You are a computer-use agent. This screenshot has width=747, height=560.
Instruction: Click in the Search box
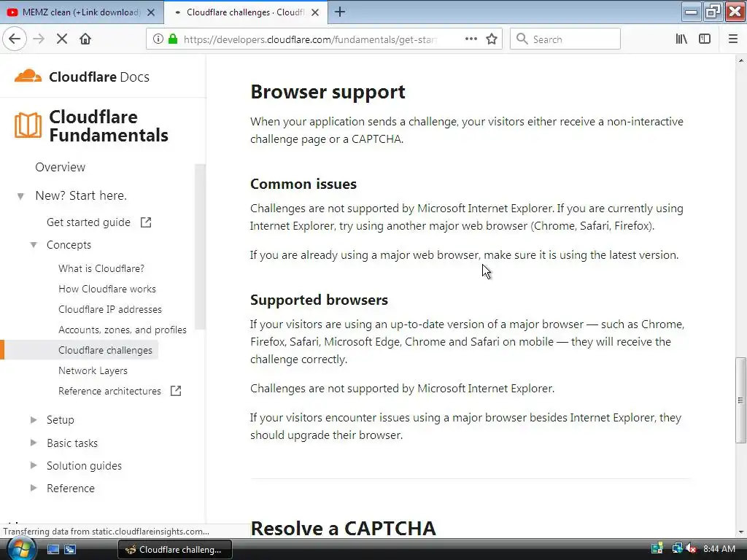(x=565, y=39)
